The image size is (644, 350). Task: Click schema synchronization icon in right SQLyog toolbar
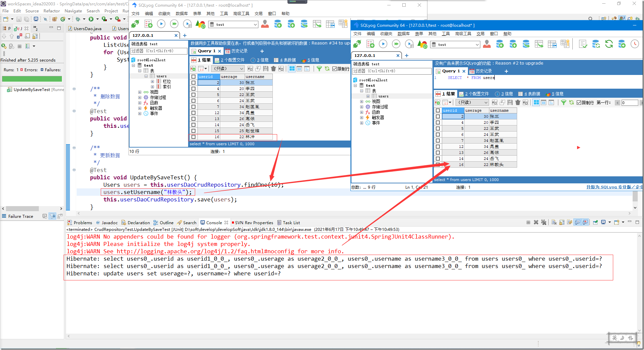pos(596,44)
